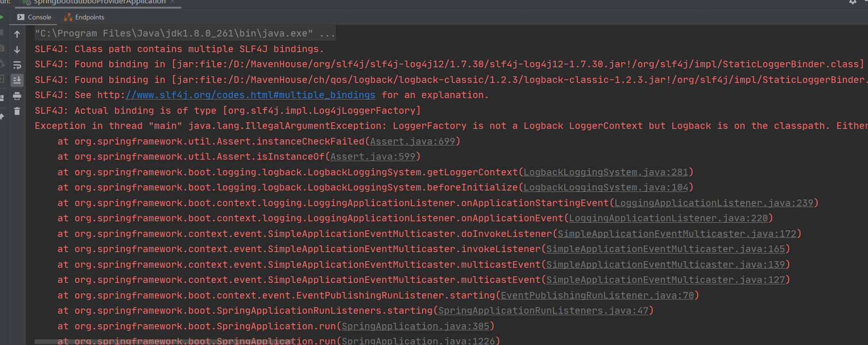The height and width of the screenshot is (345, 868).
Task: Jump to SpringApplication.java:305
Action: [415, 326]
